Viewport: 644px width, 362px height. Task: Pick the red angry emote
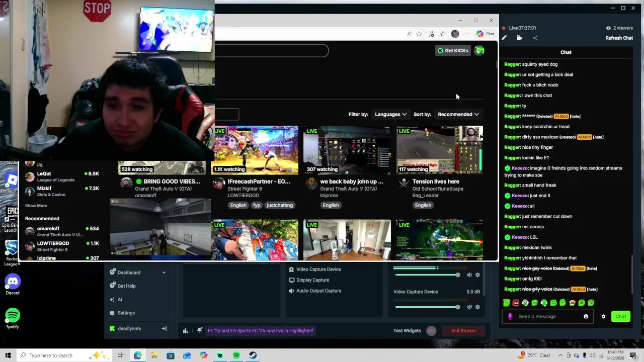pos(516,303)
